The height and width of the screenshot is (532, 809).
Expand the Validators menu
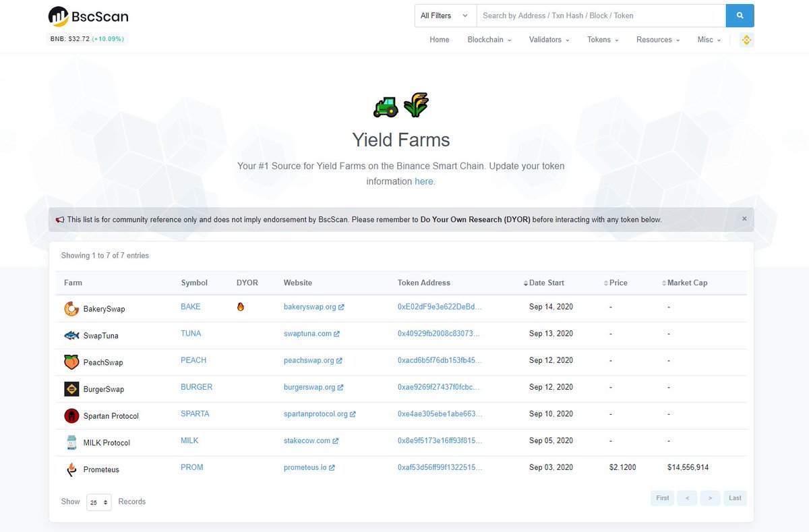549,40
